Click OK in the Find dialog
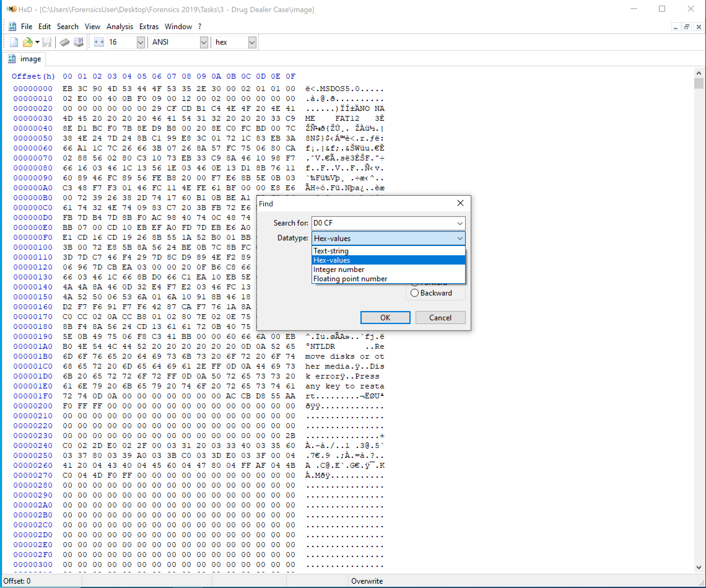The image size is (706, 588). (x=385, y=318)
